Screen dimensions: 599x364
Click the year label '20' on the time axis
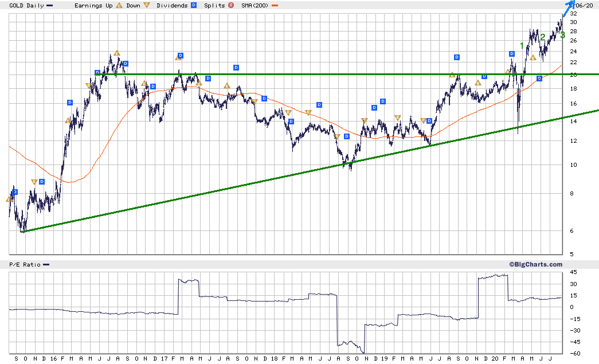click(495, 359)
